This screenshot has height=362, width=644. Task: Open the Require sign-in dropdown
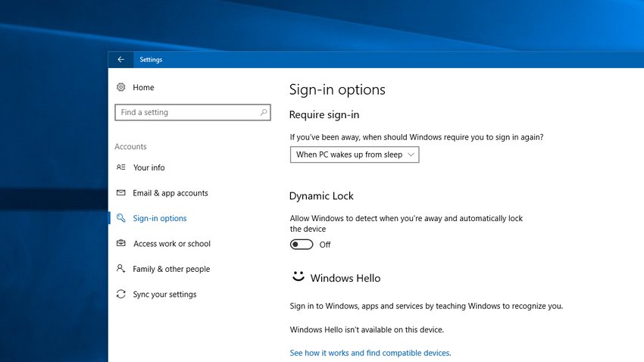click(x=355, y=154)
